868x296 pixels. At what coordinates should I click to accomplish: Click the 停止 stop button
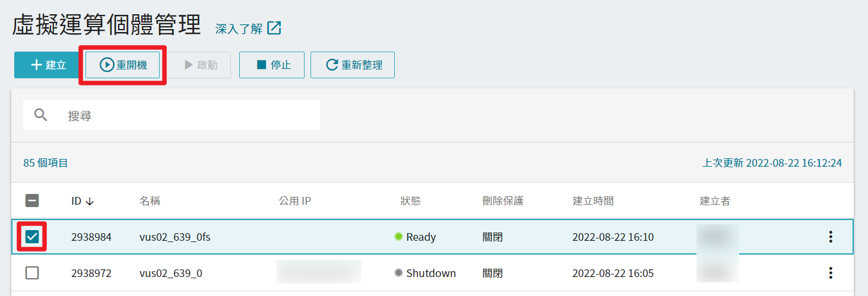click(x=272, y=65)
